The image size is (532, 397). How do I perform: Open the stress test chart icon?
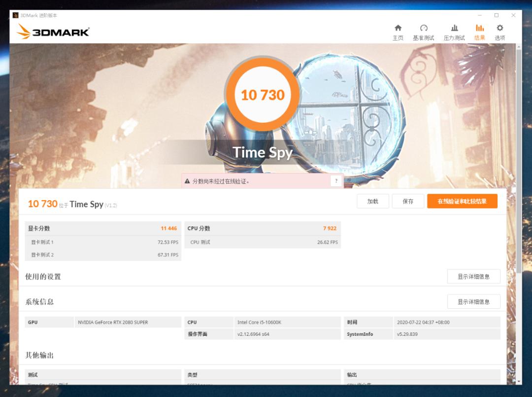[x=454, y=28]
